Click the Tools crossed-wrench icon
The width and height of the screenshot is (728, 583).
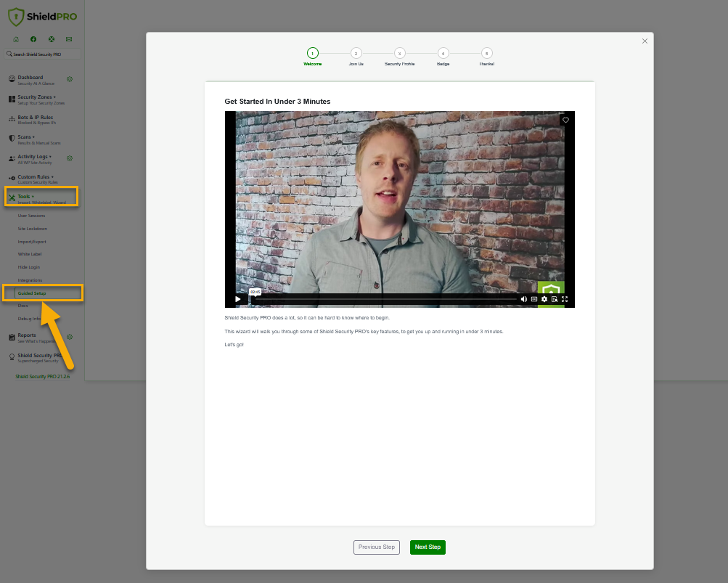(12, 198)
